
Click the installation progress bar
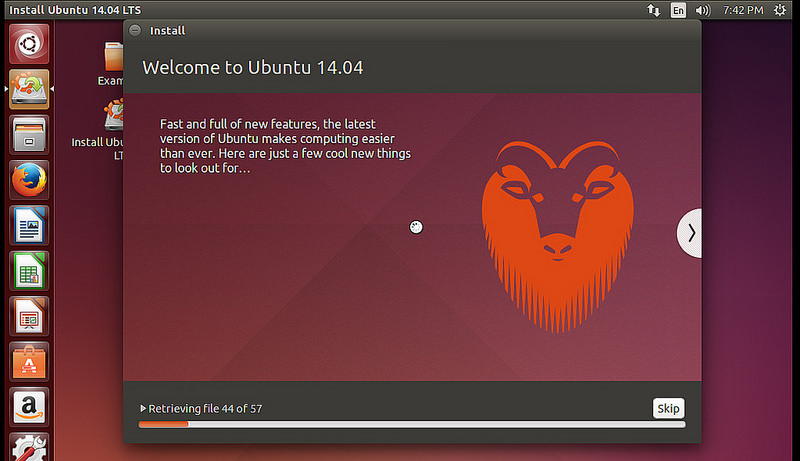pyautogui.click(x=412, y=424)
